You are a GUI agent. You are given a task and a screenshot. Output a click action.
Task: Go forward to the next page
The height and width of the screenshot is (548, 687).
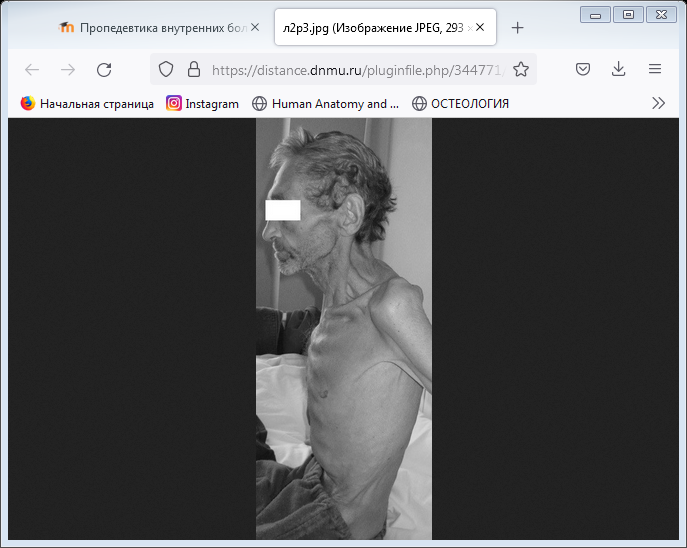68,70
